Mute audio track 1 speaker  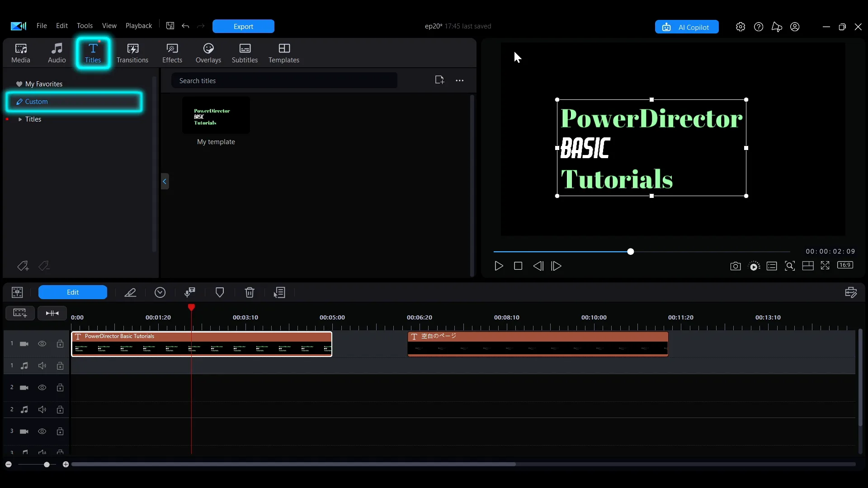click(42, 366)
